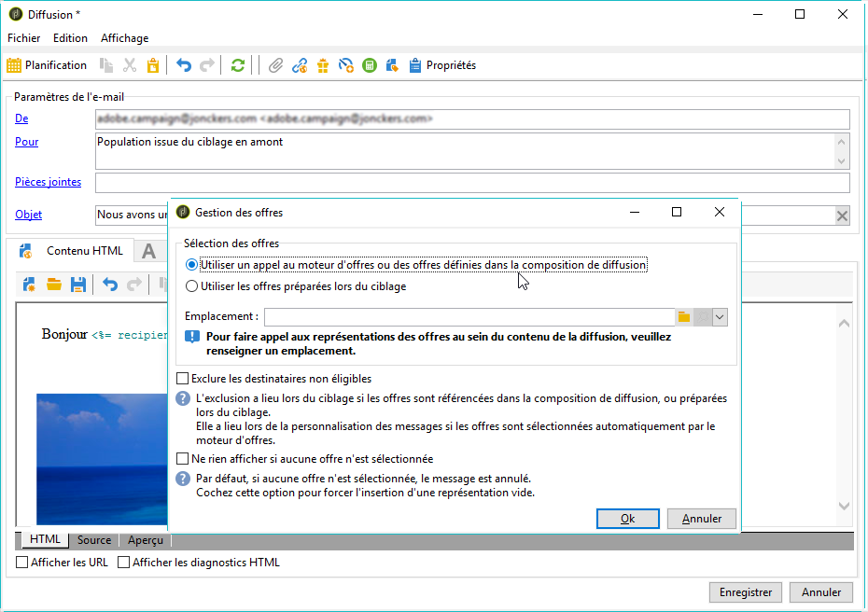Open Propriétés in the toolbar
This screenshot has width=868, height=612.
[442, 65]
